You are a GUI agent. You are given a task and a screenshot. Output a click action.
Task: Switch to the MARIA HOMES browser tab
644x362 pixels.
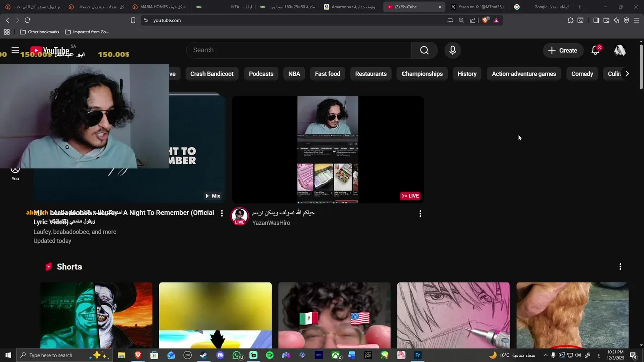click(159, 7)
